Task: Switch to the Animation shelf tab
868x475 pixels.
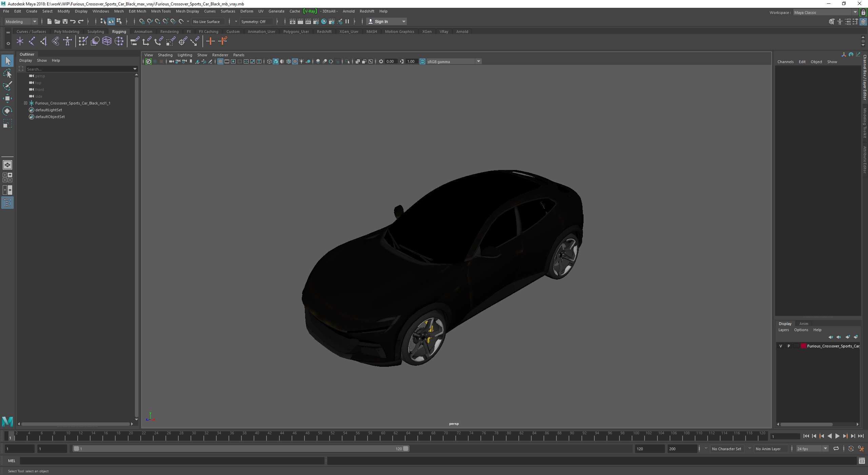Action: point(143,32)
